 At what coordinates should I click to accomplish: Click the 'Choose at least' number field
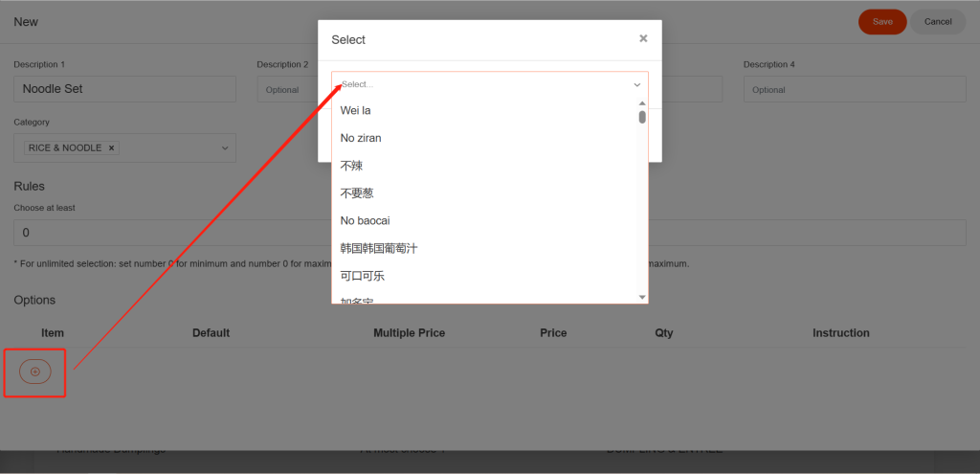(x=172, y=233)
